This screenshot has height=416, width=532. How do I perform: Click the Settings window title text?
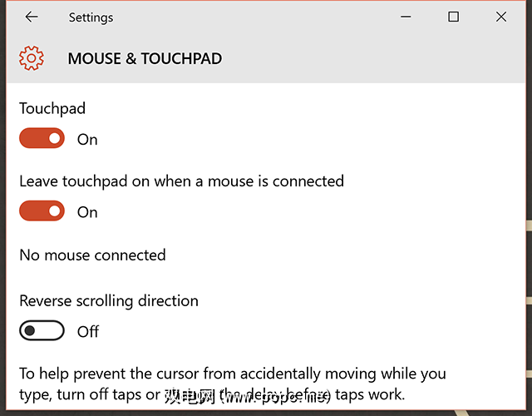pos(91,17)
